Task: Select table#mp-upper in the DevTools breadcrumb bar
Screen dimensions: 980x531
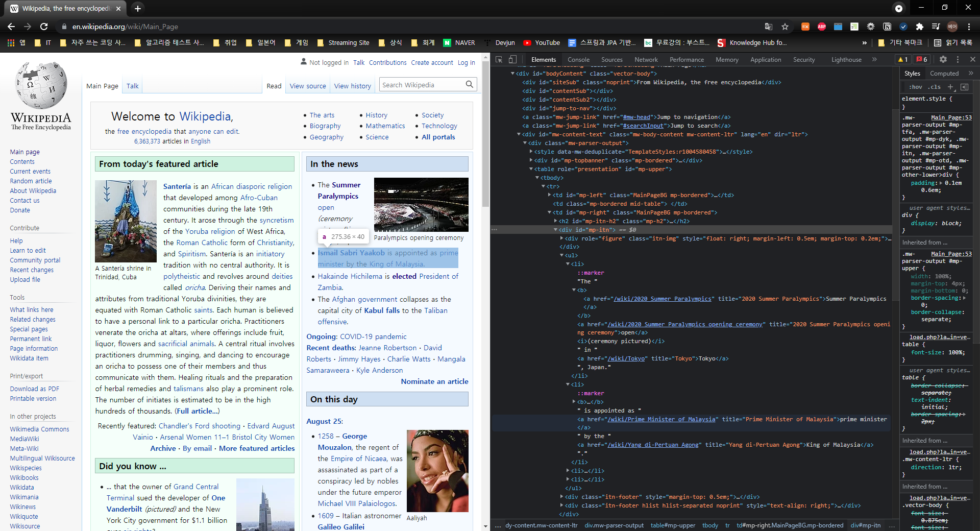Action: pos(673,525)
